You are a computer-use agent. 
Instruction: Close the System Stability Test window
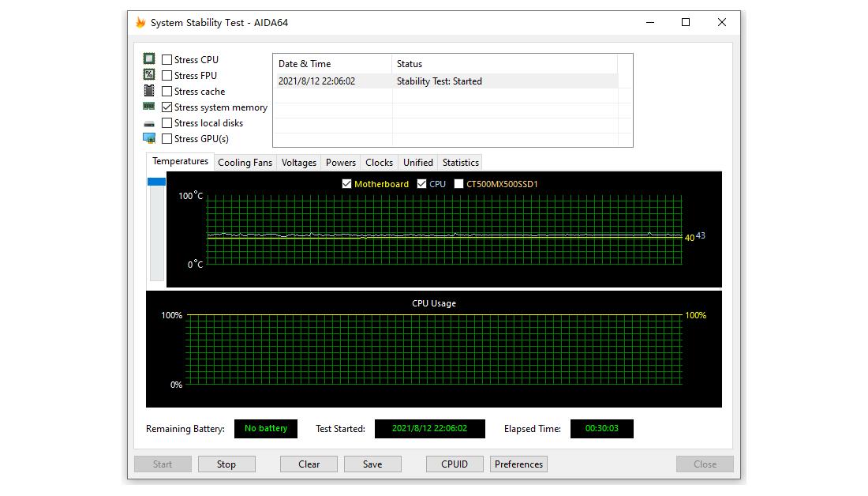721,22
